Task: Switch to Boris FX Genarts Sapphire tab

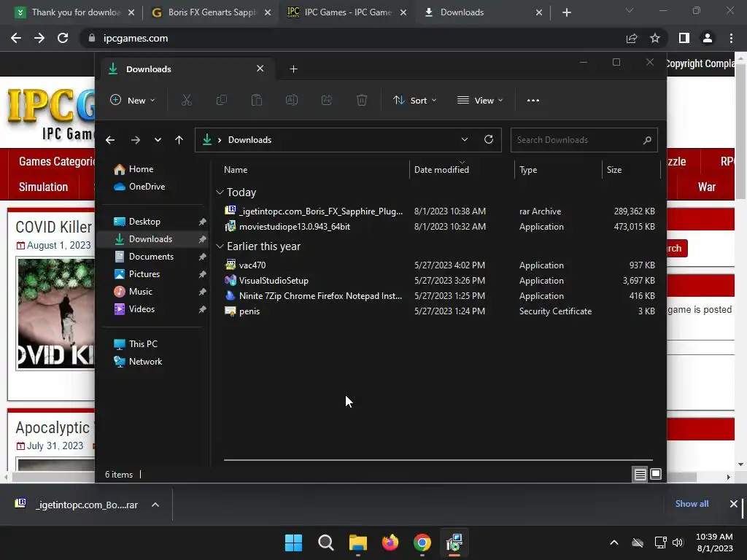Action: 209,12
